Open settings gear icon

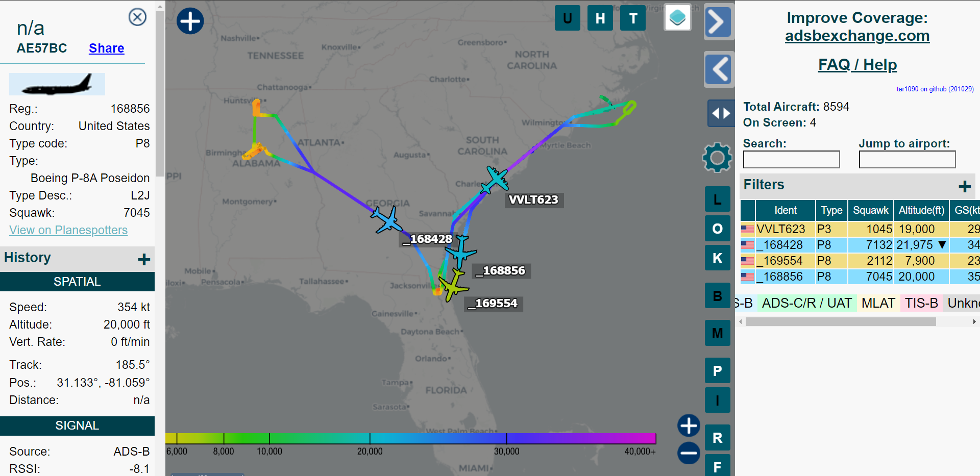pos(717,158)
